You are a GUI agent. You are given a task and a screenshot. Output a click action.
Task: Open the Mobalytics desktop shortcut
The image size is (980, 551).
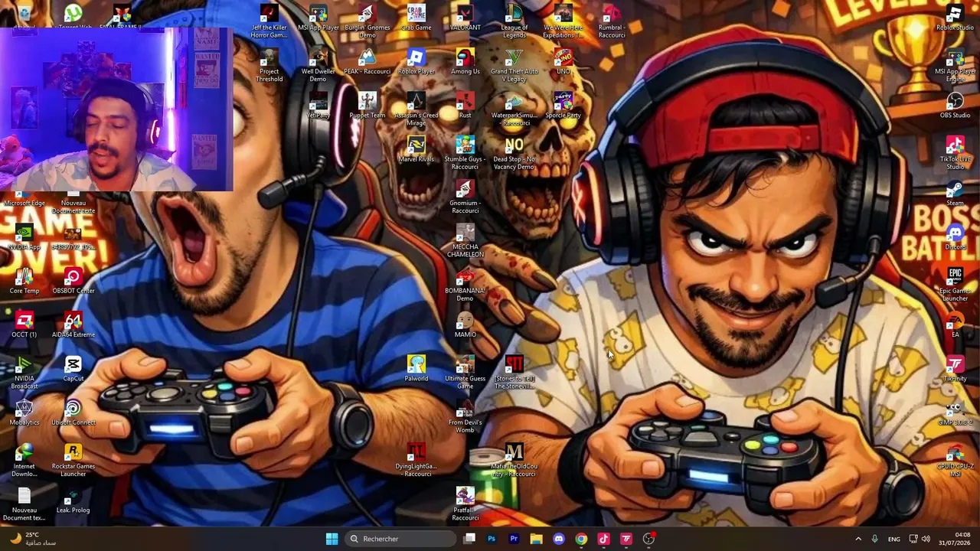point(24,413)
